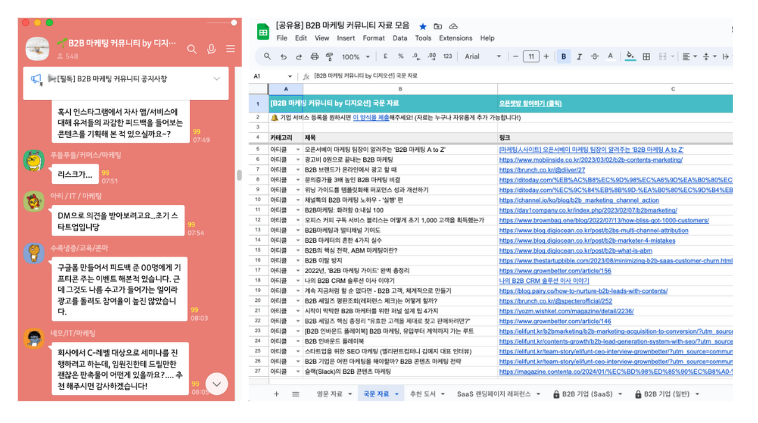Open the fill color picker
Screen dimensions: 758x423
630,57
